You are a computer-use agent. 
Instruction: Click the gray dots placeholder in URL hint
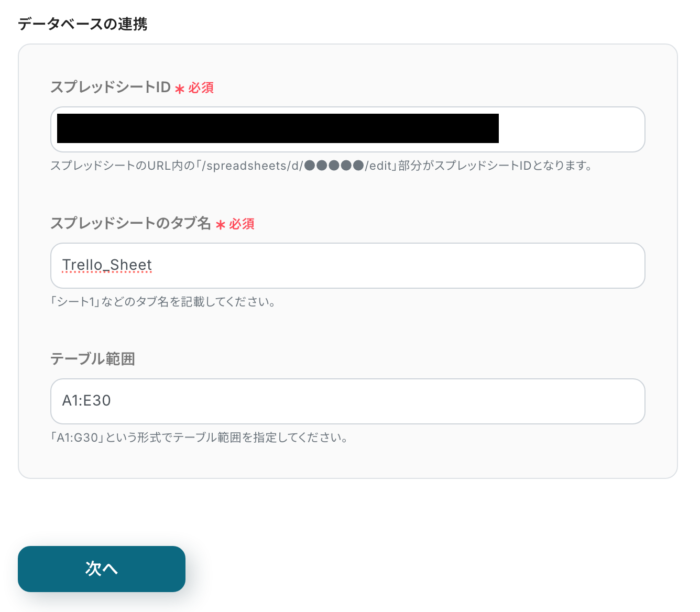(334, 166)
